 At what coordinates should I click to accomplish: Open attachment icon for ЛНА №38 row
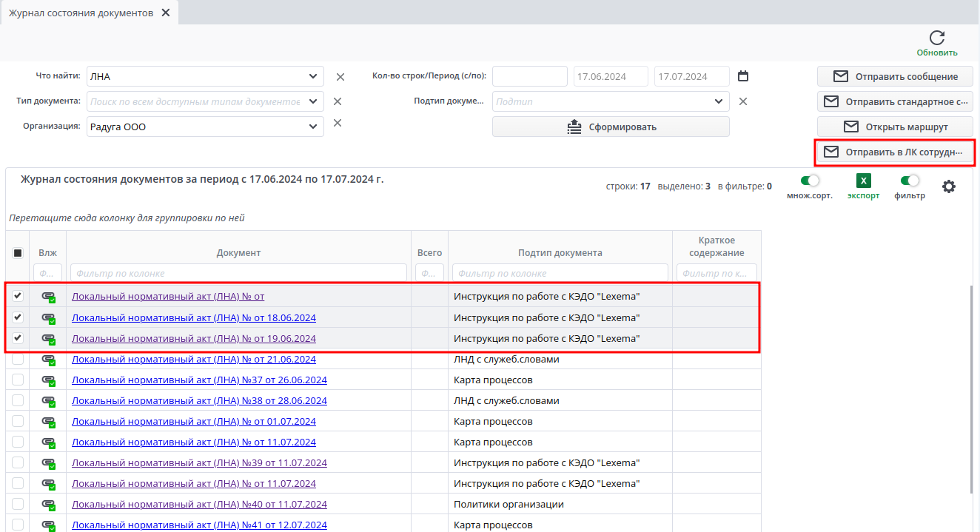point(48,401)
